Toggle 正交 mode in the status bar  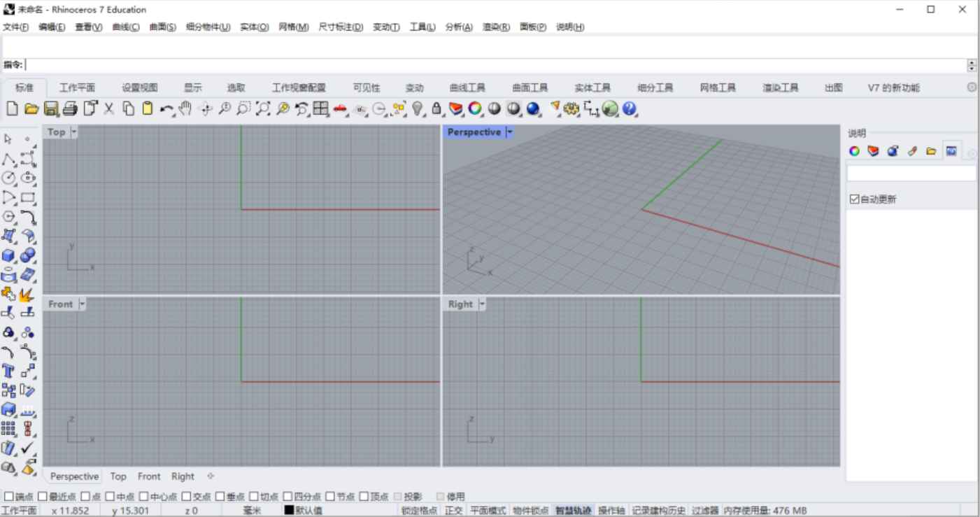(453, 511)
